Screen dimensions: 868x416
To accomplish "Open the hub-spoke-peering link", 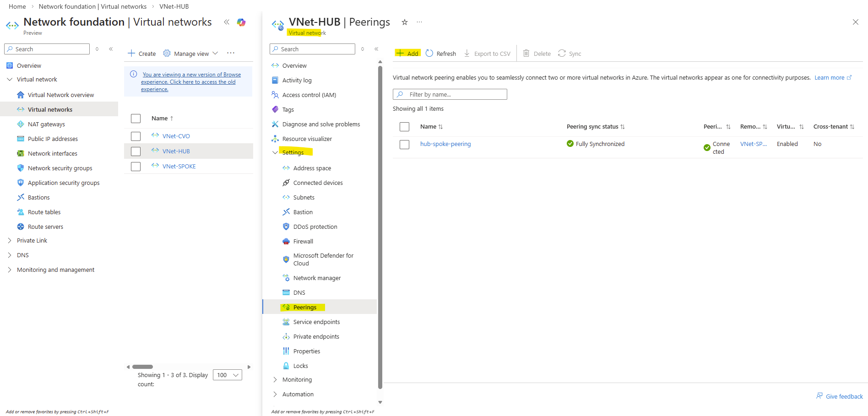I will point(445,144).
